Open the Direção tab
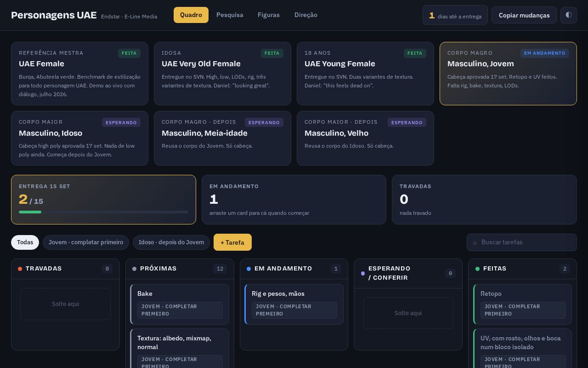588x368 pixels. (306, 15)
